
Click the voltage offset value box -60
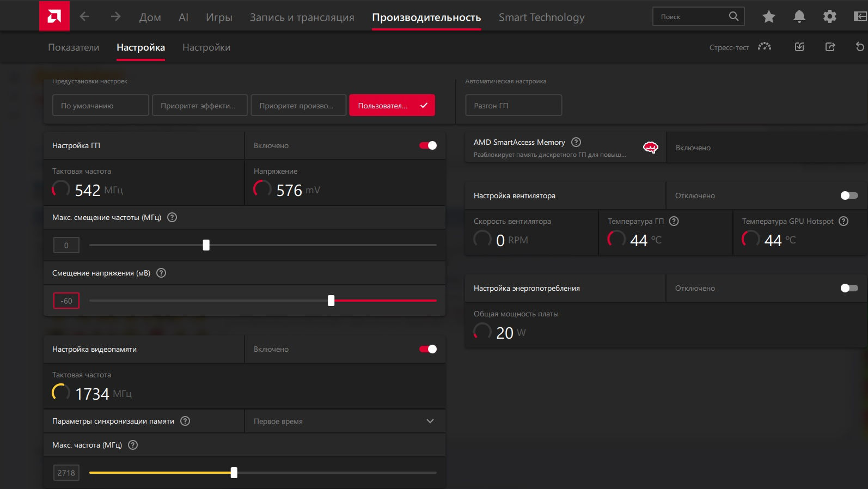[x=66, y=301]
